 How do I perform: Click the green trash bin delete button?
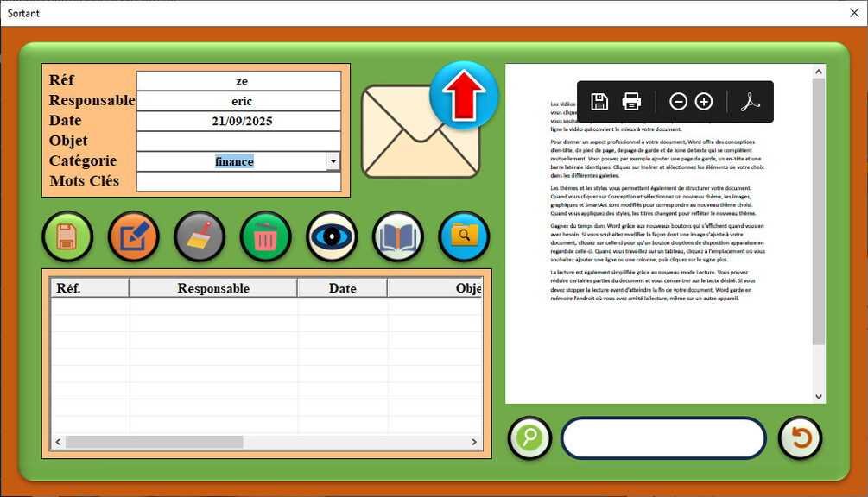click(x=266, y=236)
